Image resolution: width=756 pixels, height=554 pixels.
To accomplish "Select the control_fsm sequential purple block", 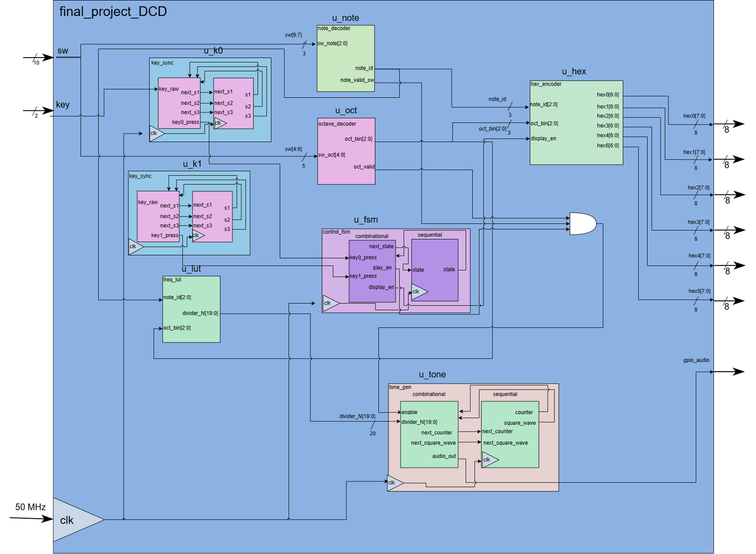I will click(x=435, y=270).
